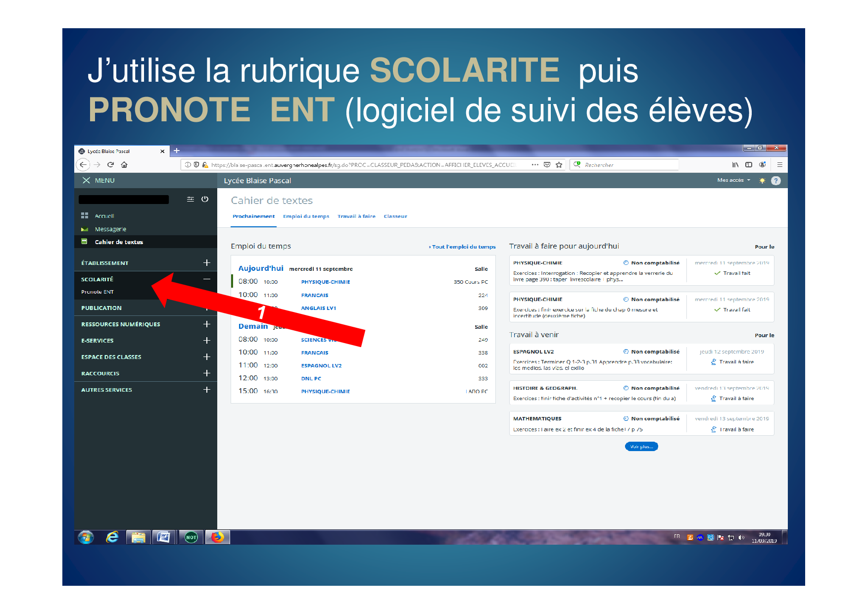Viewport: 868px width, 614px height.
Task: Toggle Travail fait on Interrogation physique-chimie card
Action: [x=732, y=273]
